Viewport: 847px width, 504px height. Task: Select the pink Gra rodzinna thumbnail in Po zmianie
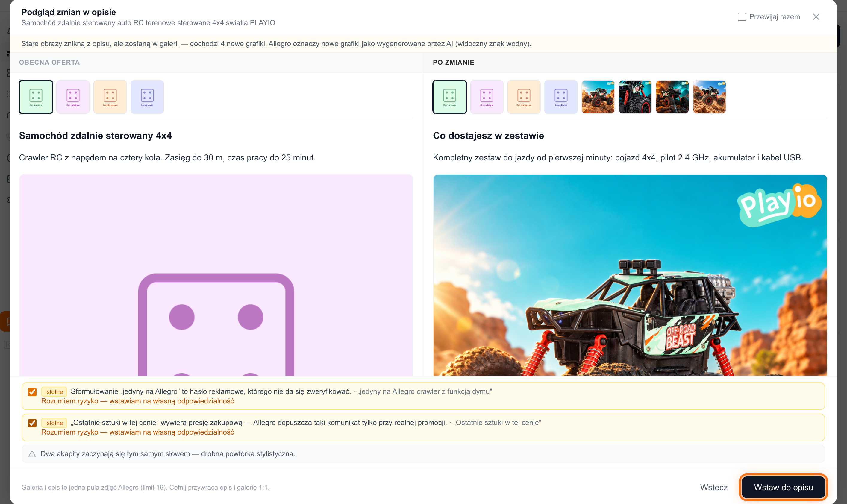tap(487, 97)
